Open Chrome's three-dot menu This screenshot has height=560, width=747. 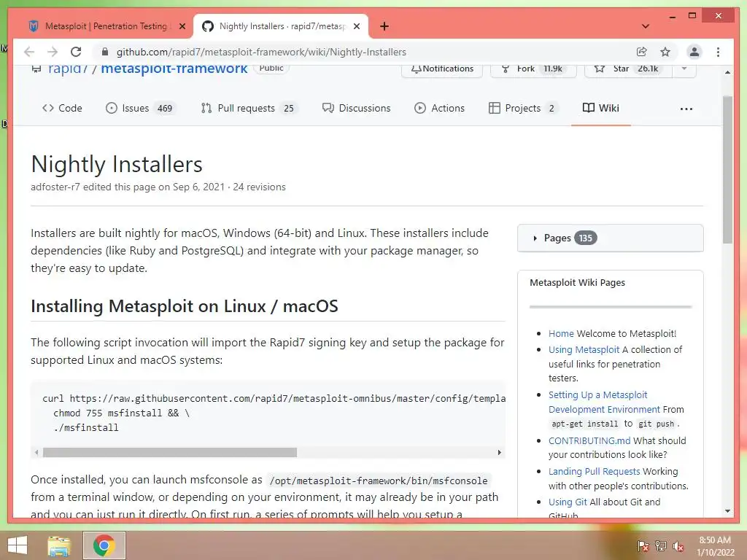click(718, 52)
